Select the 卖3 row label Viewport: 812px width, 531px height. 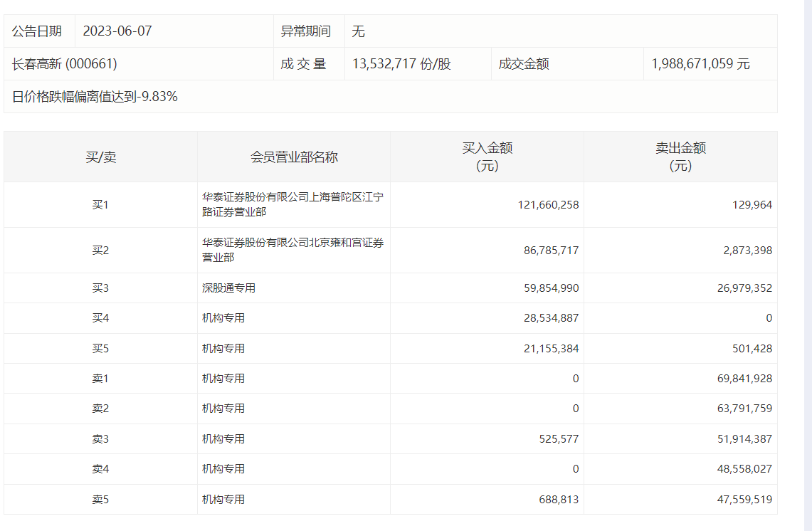(x=100, y=439)
